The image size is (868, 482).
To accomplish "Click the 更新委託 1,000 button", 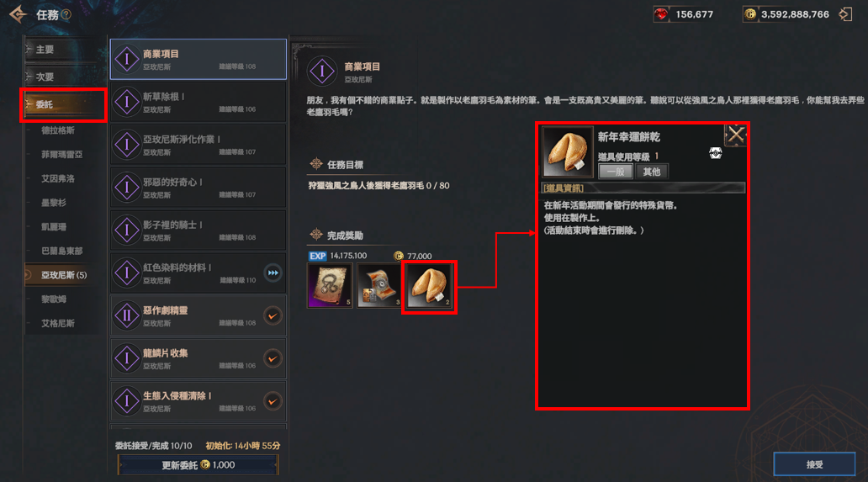I will click(198, 465).
